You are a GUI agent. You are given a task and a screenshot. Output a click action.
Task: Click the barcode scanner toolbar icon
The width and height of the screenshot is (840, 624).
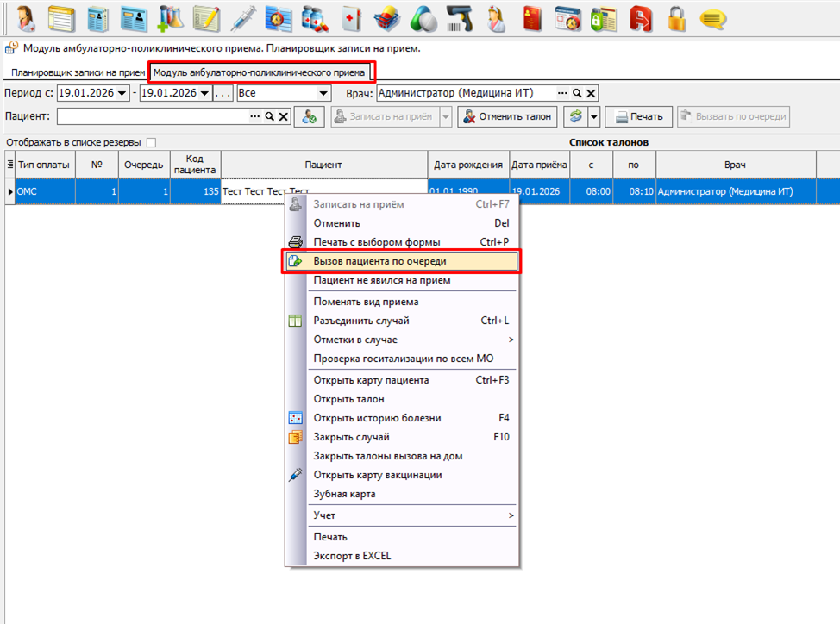[x=459, y=18]
